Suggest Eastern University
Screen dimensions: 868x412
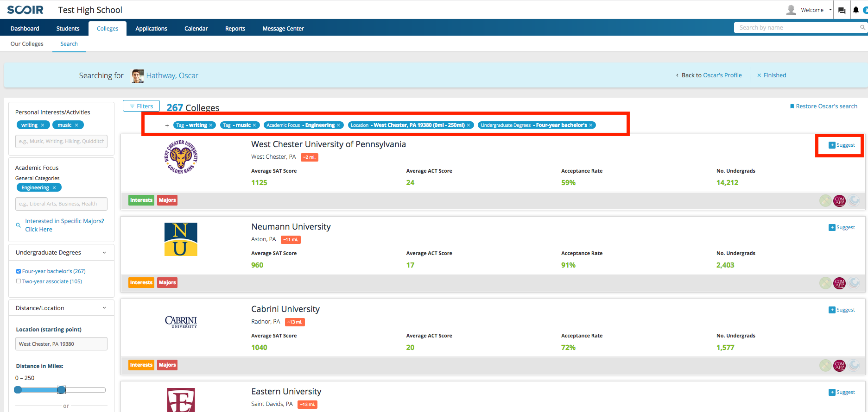(x=842, y=392)
